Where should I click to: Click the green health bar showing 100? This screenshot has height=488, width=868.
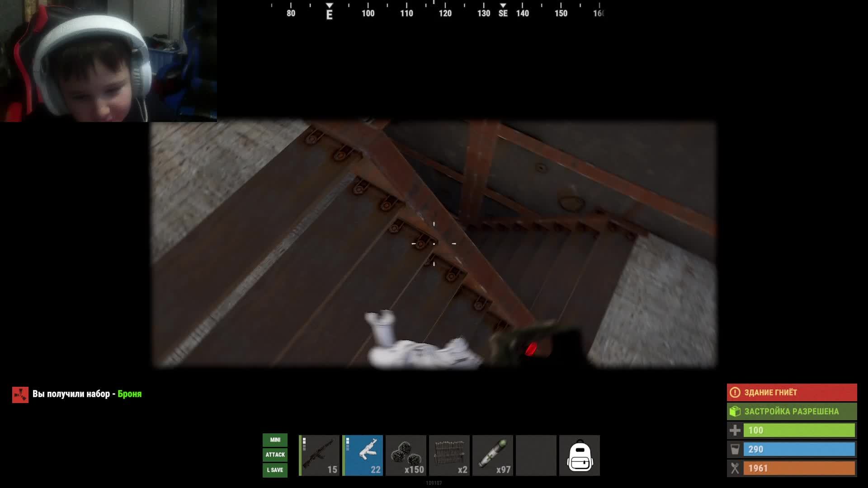799,430
